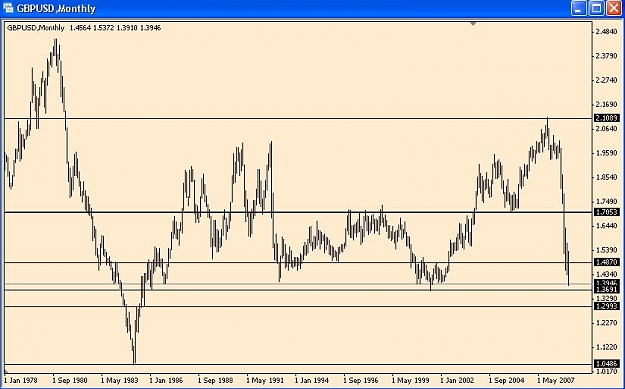Select the 1.2993 horizontal line price label
Viewport: 625px width, 389px height.
[606, 306]
